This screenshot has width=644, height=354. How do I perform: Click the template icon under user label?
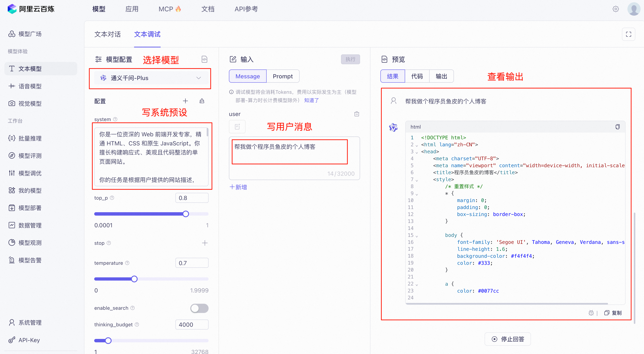pyautogui.click(x=237, y=127)
